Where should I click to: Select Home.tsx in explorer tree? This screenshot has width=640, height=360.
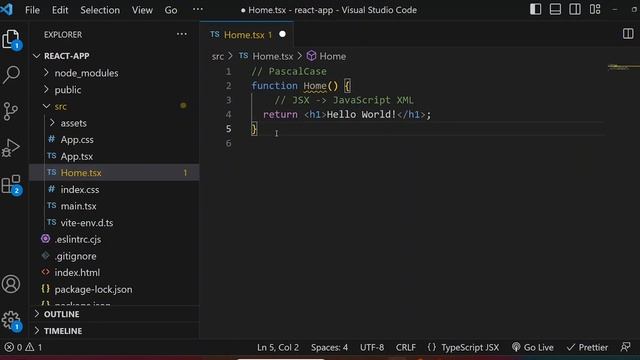tap(114, 173)
